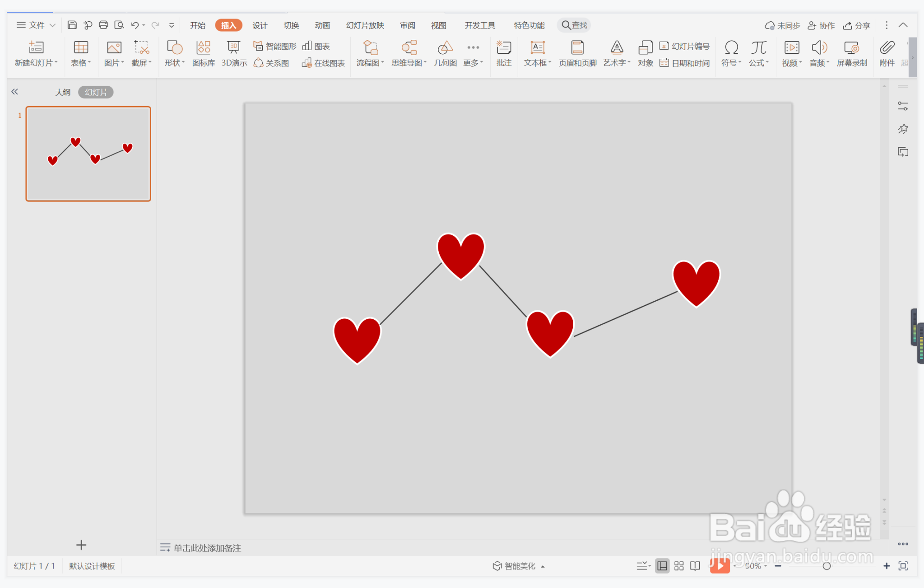Open the 文件 menu dropdown
Screen dimensions: 924x588
36,25
